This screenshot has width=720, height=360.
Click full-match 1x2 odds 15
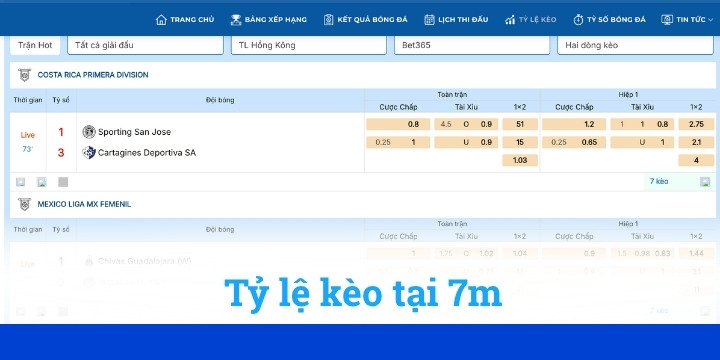click(520, 142)
